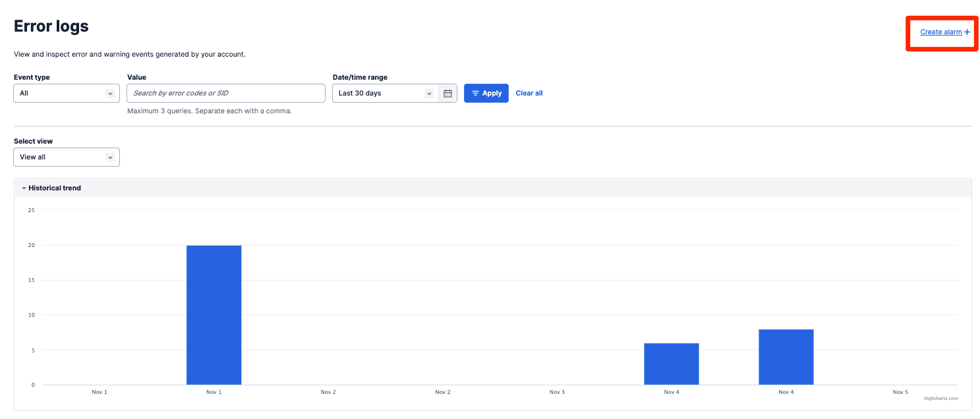The image size is (980, 419).
Task: Open the View all dropdown
Action: point(66,157)
